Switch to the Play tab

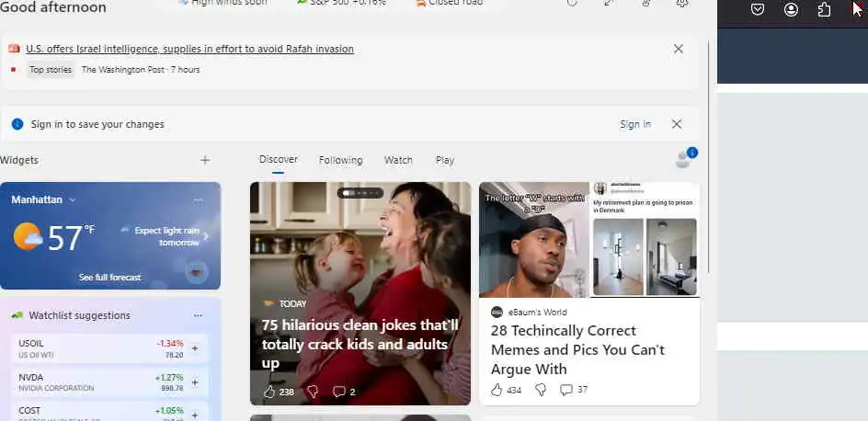point(444,160)
